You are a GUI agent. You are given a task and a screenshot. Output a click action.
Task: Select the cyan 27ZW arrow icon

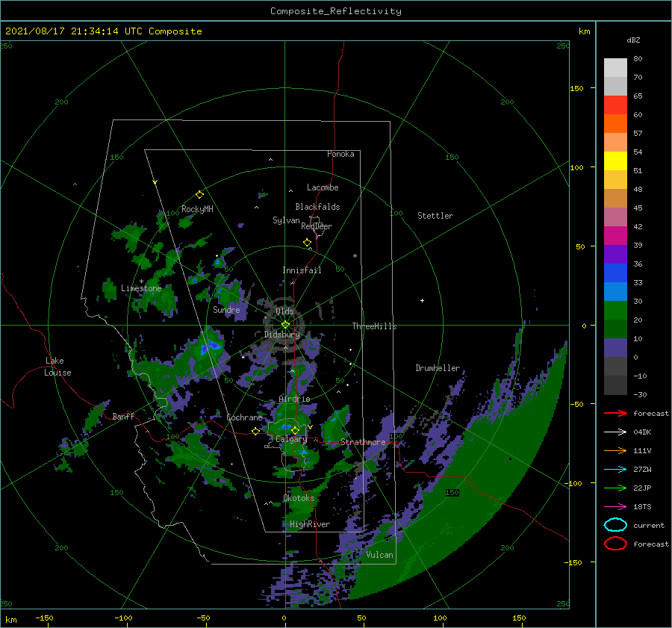pos(615,470)
